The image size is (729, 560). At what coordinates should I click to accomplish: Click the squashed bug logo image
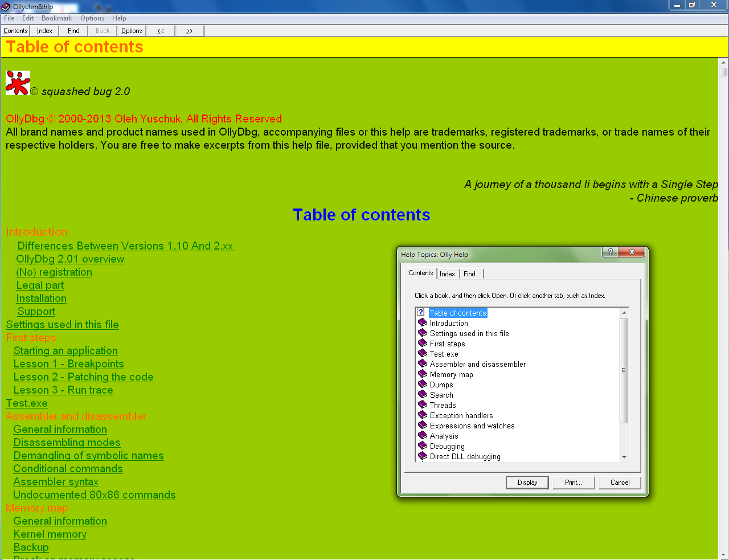(x=18, y=83)
